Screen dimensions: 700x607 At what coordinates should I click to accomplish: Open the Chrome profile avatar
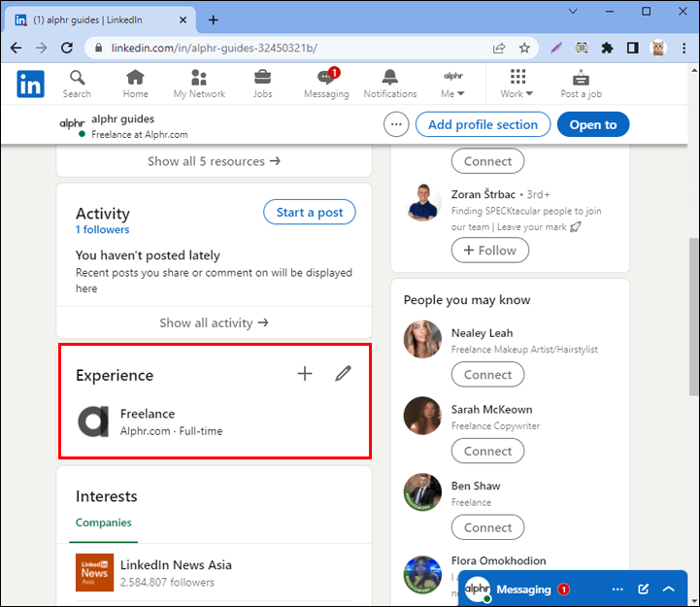click(658, 48)
